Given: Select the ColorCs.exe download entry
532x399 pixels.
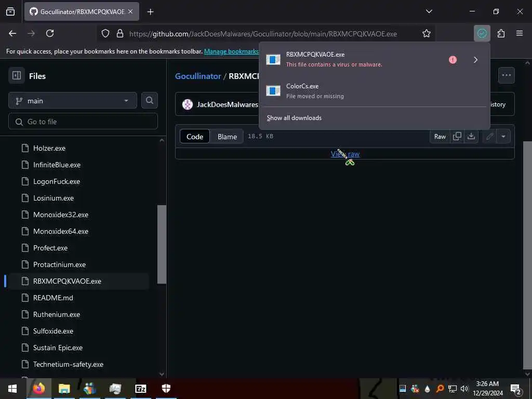Looking at the screenshot, I should click(x=374, y=91).
